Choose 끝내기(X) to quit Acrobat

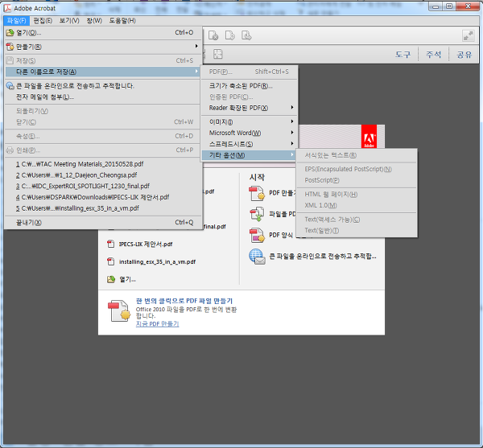[x=103, y=222]
